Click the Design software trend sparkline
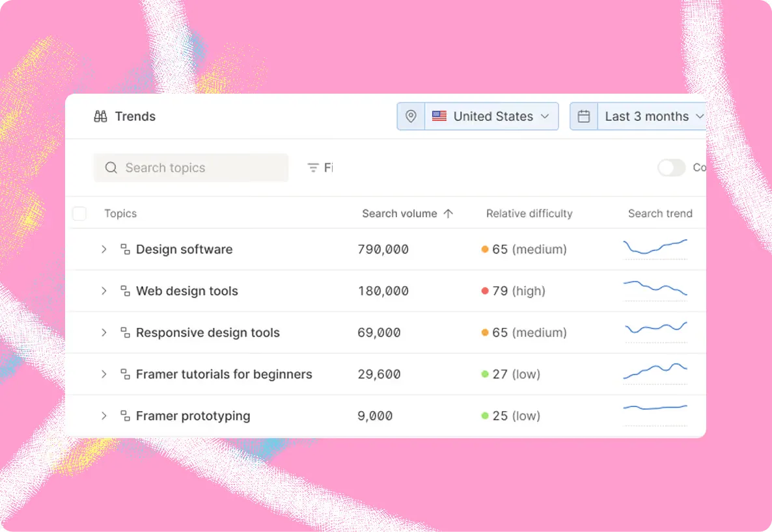The width and height of the screenshot is (772, 532). tap(655, 247)
